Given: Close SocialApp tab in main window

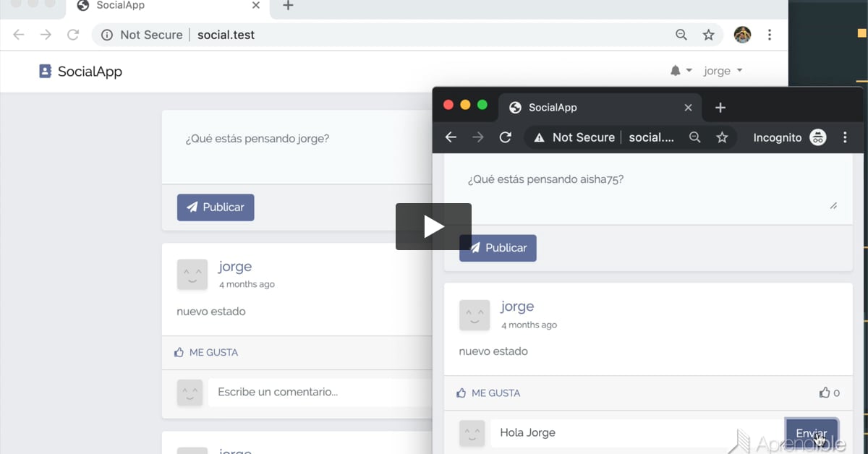Looking at the screenshot, I should [256, 6].
